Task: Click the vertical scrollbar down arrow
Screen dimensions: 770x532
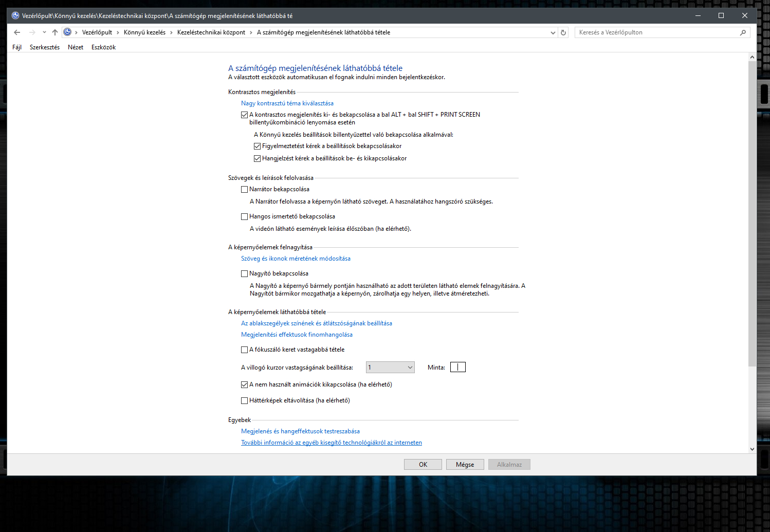Action: [752, 449]
